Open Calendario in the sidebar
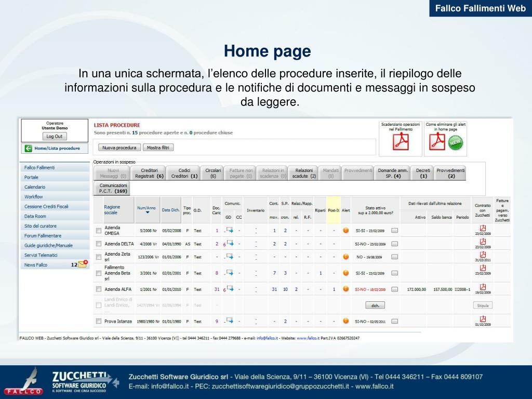This screenshot has width=532, height=399. click(x=55, y=187)
